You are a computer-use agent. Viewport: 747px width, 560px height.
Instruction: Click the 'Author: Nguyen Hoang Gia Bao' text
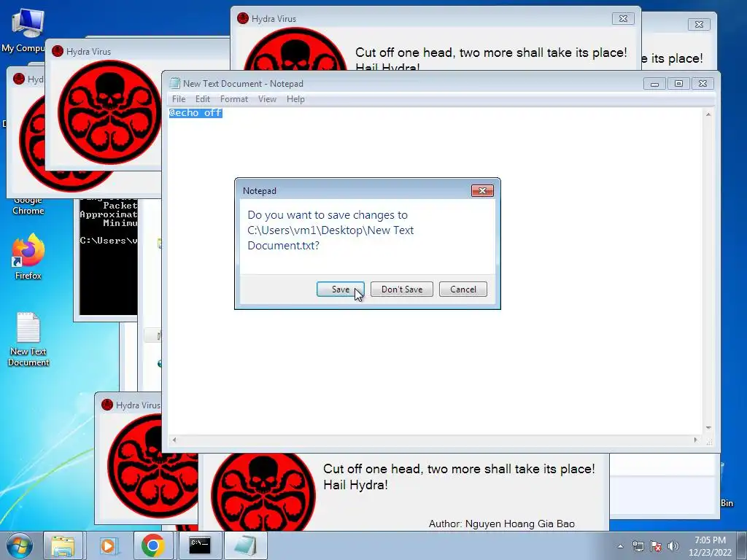click(x=501, y=524)
